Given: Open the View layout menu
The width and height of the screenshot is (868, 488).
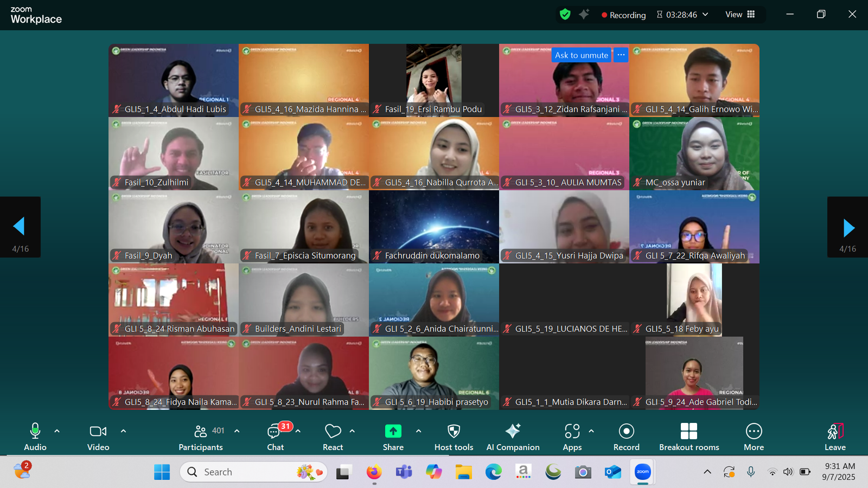Looking at the screenshot, I should 740,15.
